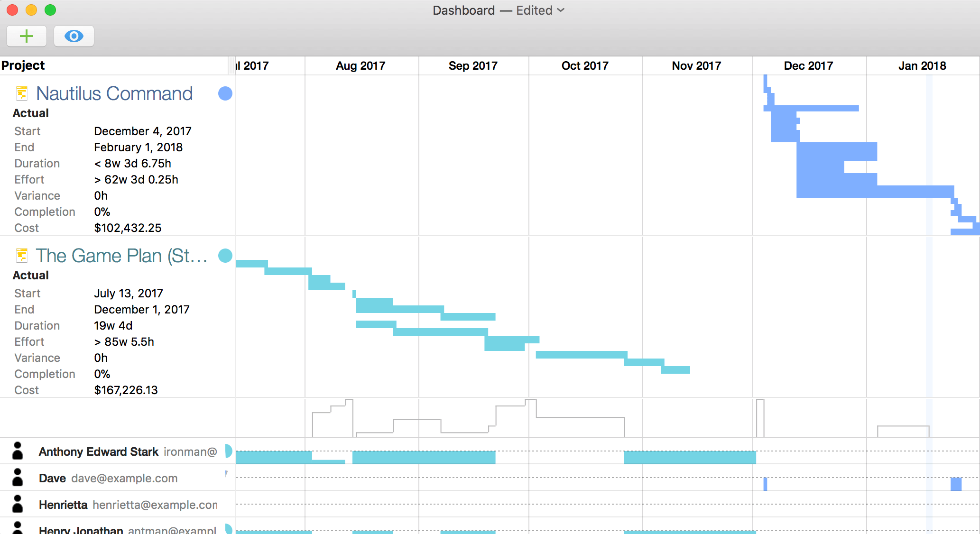The width and height of the screenshot is (980, 534).
Task: Click Dave's blue workload block in January
Action: 956,484
